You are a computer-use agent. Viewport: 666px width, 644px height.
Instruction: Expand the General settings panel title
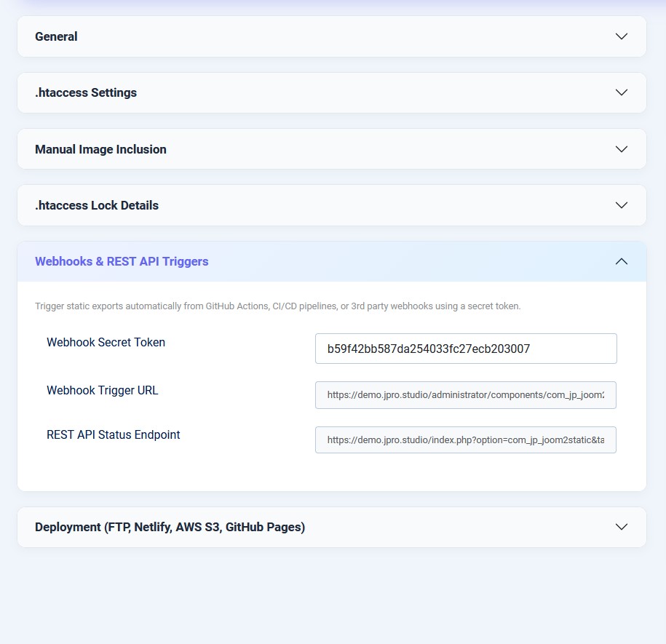(56, 36)
